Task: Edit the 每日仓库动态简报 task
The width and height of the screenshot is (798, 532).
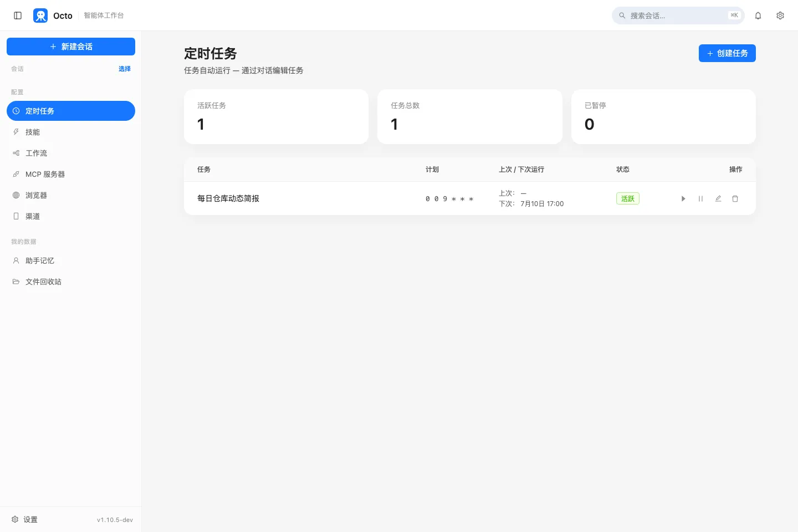Action: (718, 198)
